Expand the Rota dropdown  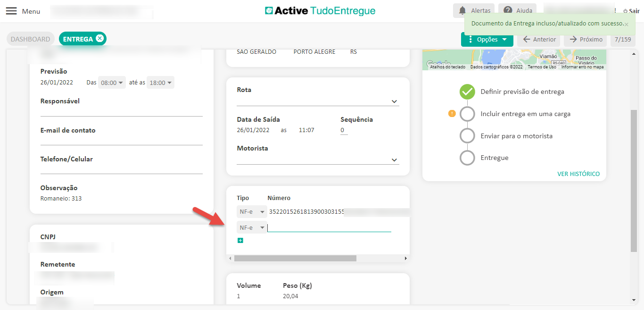394,101
